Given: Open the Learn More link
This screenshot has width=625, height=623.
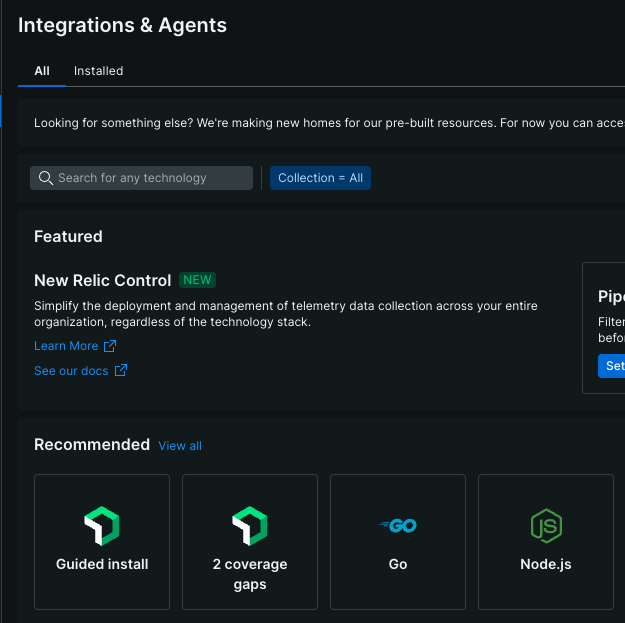Looking at the screenshot, I should pyautogui.click(x=66, y=346).
